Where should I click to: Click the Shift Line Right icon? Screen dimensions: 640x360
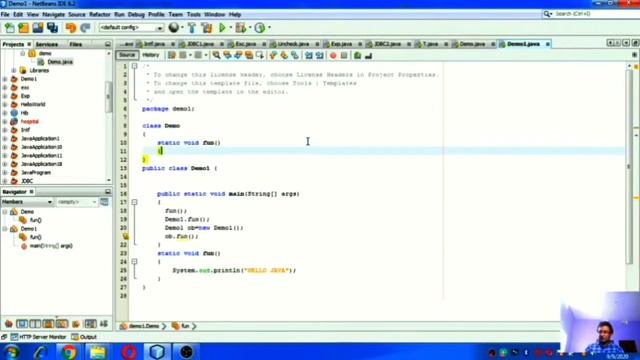[x=320, y=56]
